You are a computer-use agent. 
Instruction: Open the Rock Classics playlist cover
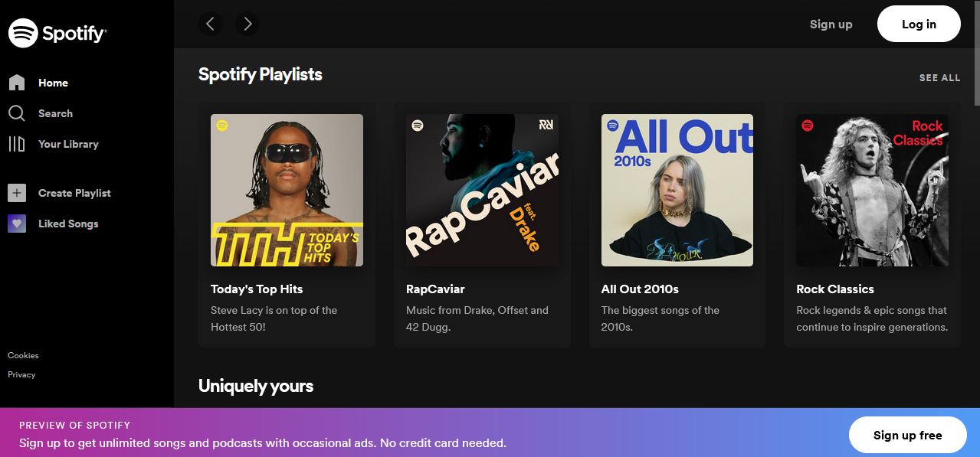coord(873,190)
